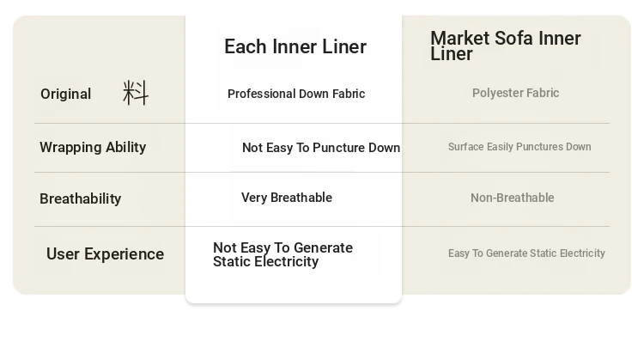Select the User Experience row label
Screen dimensions: 644x354
(105, 253)
